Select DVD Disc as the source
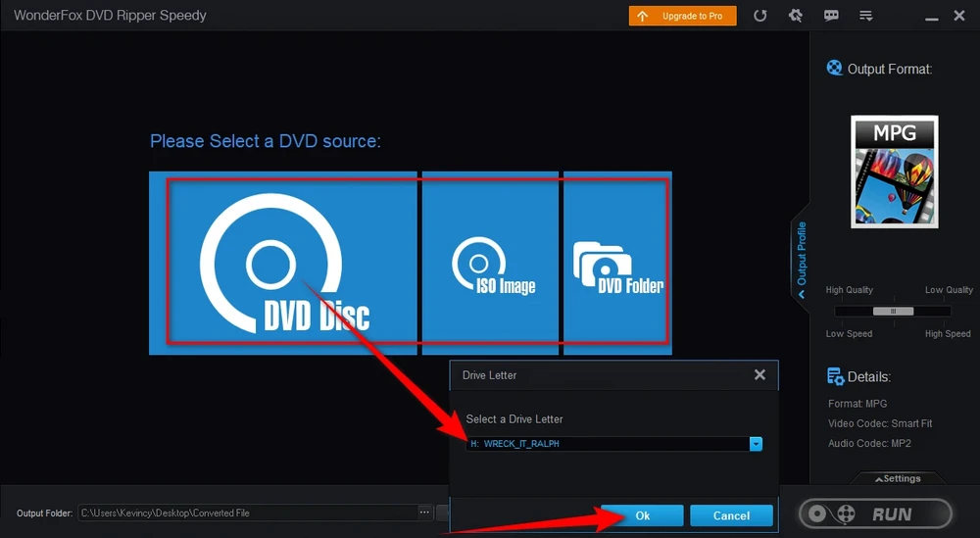Image resolution: width=980 pixels, height=538 pixels. pyautogui.click(x=283, y=263)
